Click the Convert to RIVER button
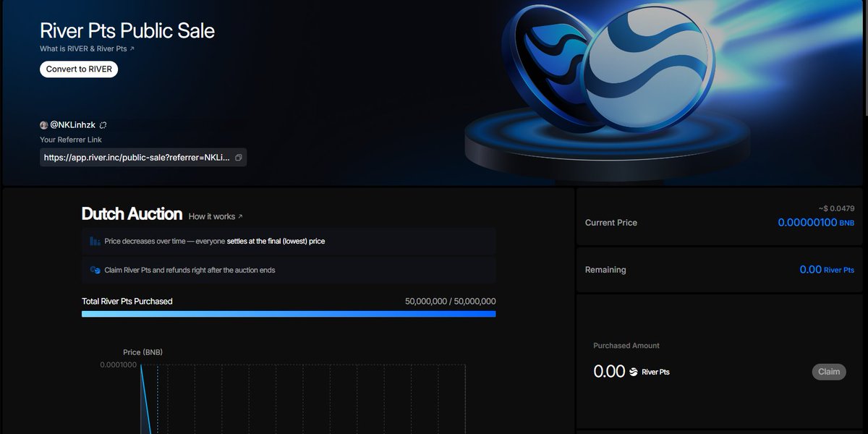 78,69
